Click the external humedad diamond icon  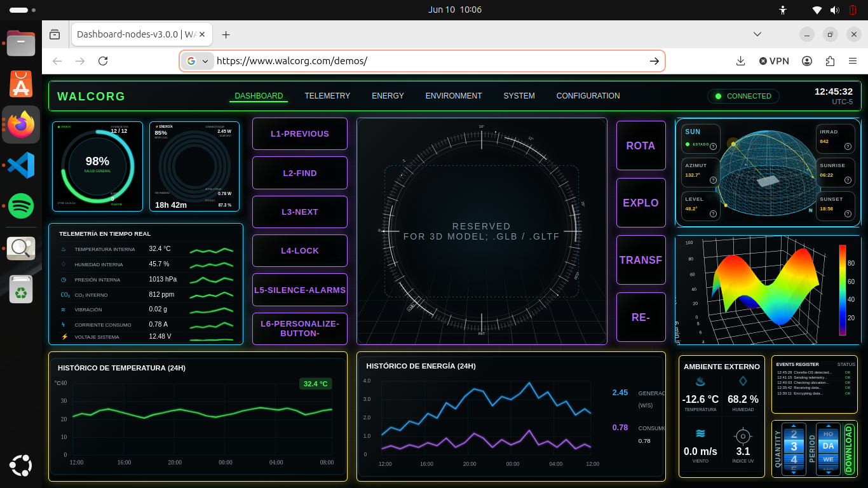(743, 381)
